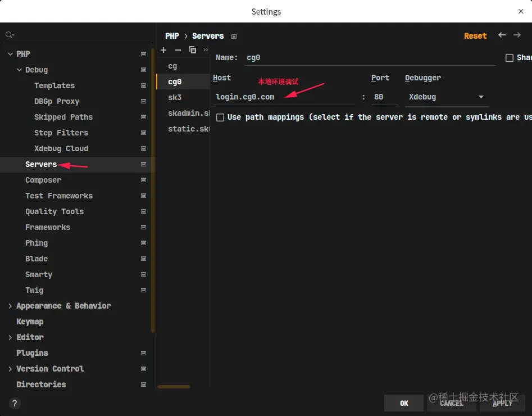Navigate forward with right arrow
The height and width of the screenshot is (416, 532).
pos(517,35)
